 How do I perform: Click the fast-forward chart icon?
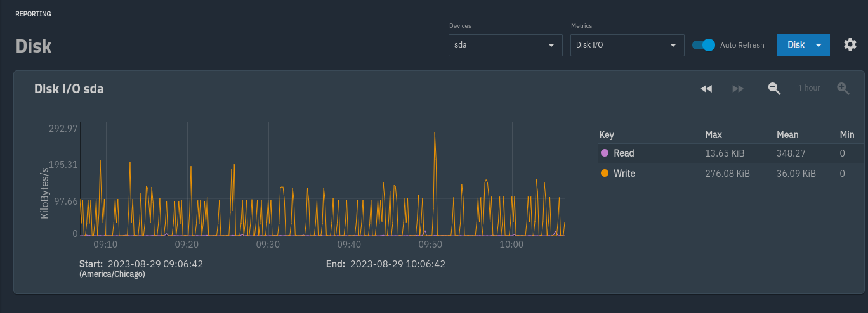738,89
